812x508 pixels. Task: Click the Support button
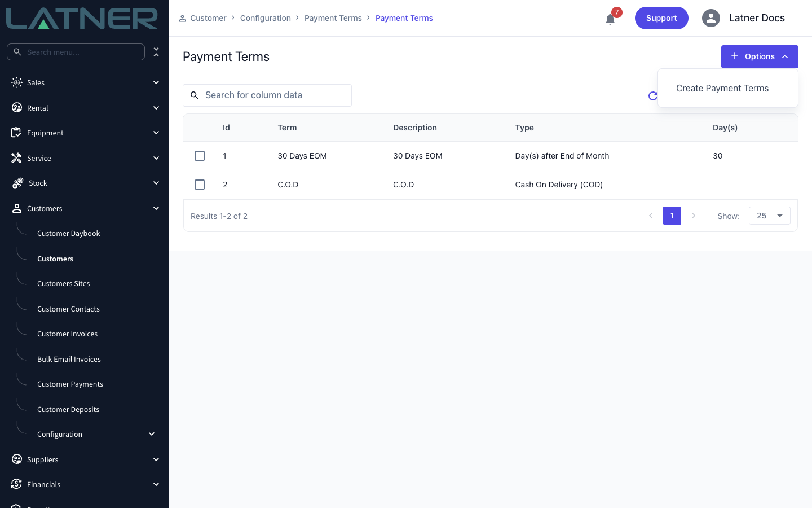661,18
